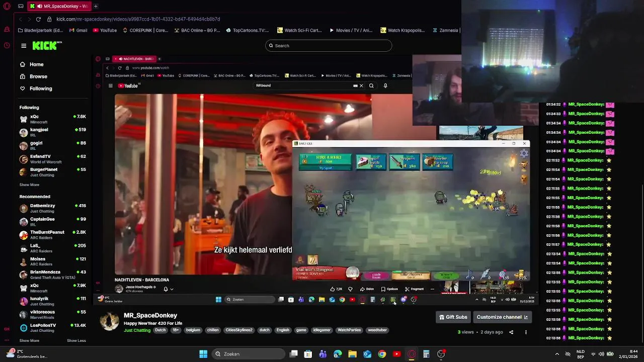Click the workspaces icon beside the Opera logo
The image size is (644, 362).
coord(21,6)
